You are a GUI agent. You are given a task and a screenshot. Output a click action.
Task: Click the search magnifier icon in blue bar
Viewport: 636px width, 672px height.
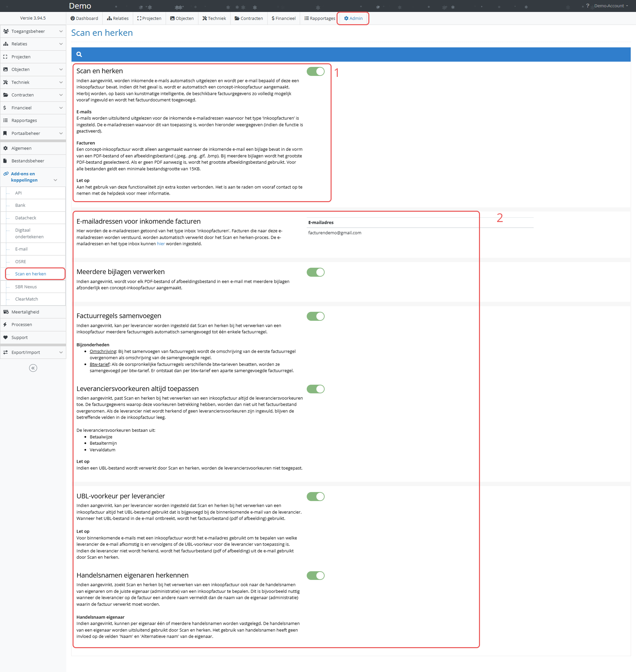pos(79,54)
